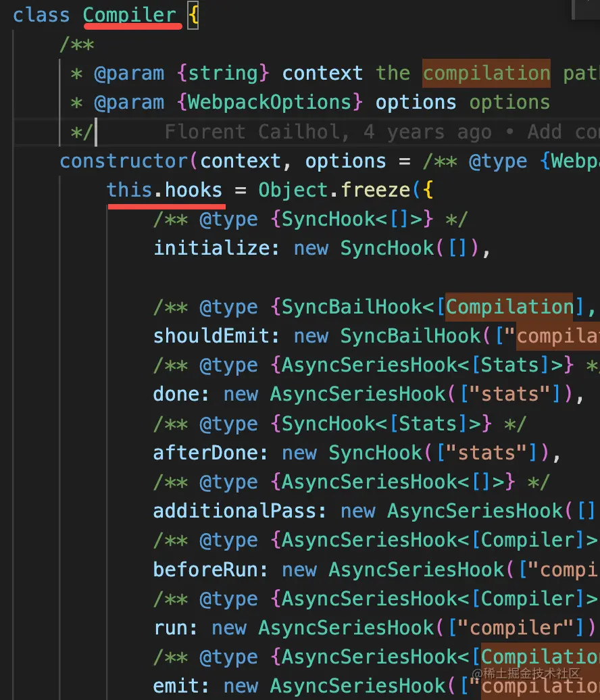Click the constructor keyword
The height and width of the screenshot is (700, 600).
pyautogui.click(x=124, y=161)
